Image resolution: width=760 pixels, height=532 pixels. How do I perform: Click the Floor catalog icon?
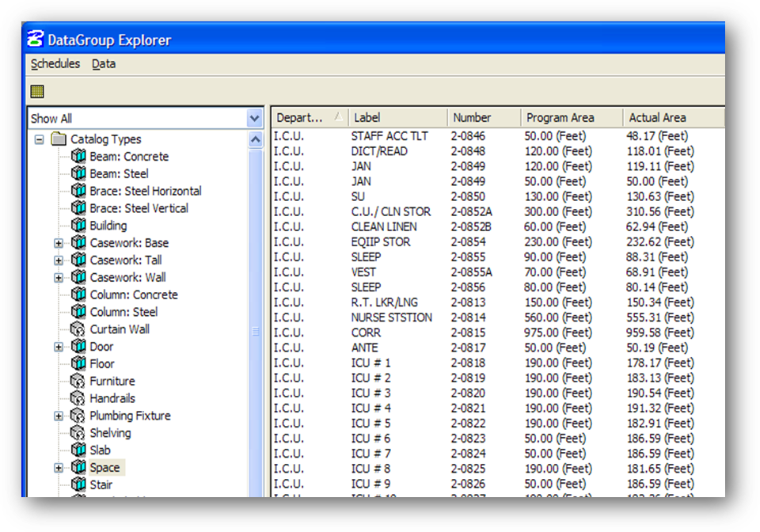(x=78, y=363)
